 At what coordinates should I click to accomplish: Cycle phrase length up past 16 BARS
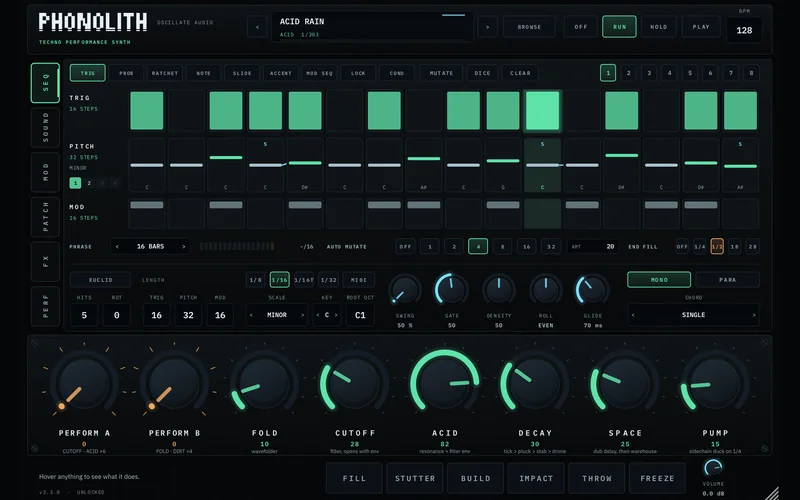[184, 246]
